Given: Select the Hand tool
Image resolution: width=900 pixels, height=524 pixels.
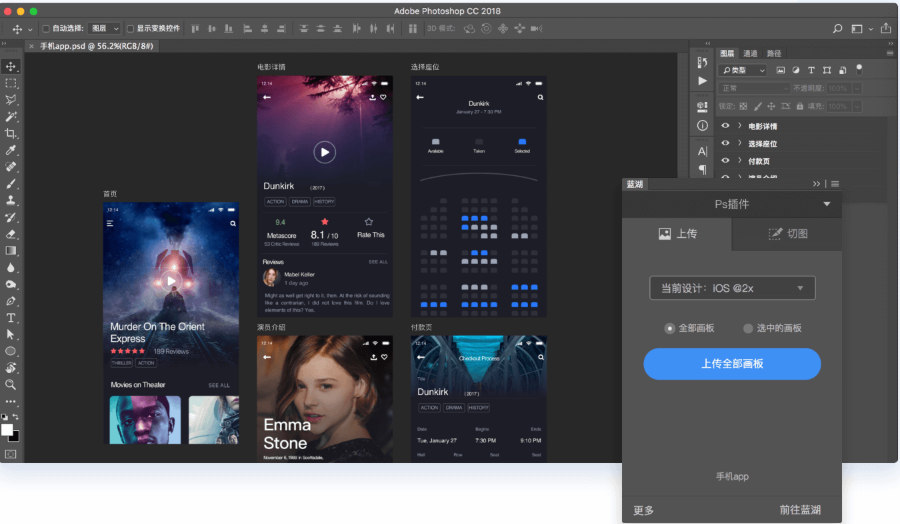Looking at the screenshot, I should pyautogui.click(x=10, y=367).
